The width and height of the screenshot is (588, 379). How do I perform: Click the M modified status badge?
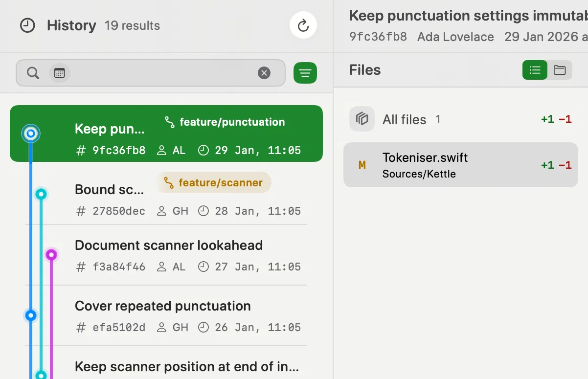coord(362,165)
